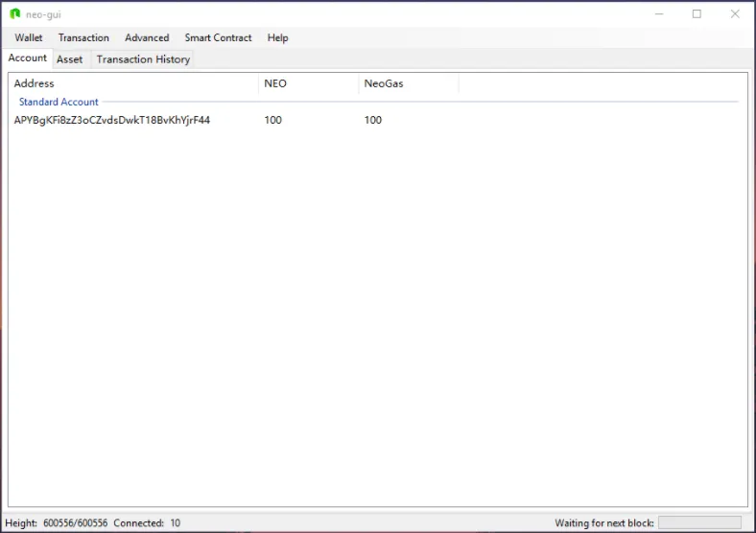Open the Smart Contract menu
Viewport: 756px width, 533px height.
[218, 37]
